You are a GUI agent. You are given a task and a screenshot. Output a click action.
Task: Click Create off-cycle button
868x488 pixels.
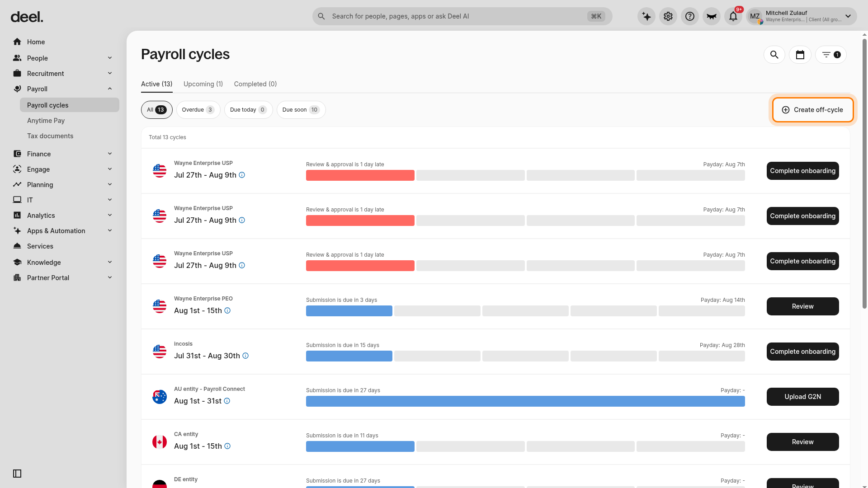pyautogui.click(x=812, y=110)
